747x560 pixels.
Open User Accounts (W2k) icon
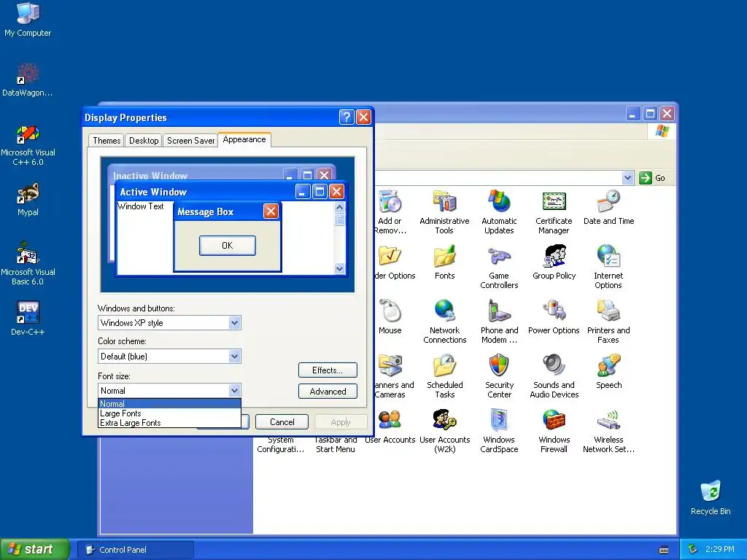coord(444,431)
